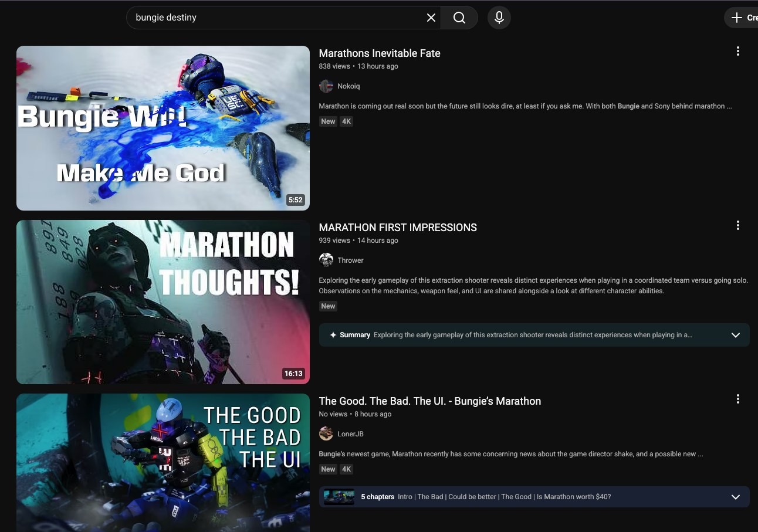Click the 5 chapters label
The height and width of the screenshot is (532, 758).
(377, 497)
